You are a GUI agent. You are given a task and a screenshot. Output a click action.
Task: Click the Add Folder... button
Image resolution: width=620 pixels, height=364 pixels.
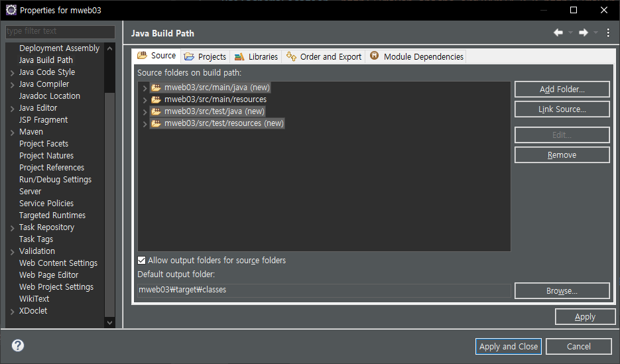562,90
